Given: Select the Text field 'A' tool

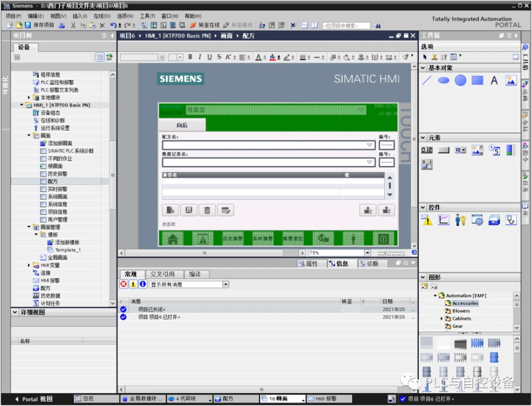Looking at the screenshot, I should 494,80.
